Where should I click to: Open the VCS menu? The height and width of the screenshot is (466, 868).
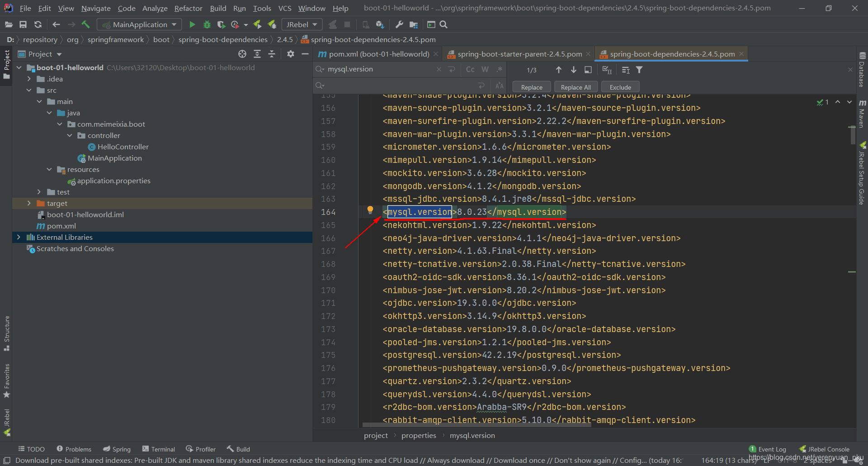pos(284,8)
